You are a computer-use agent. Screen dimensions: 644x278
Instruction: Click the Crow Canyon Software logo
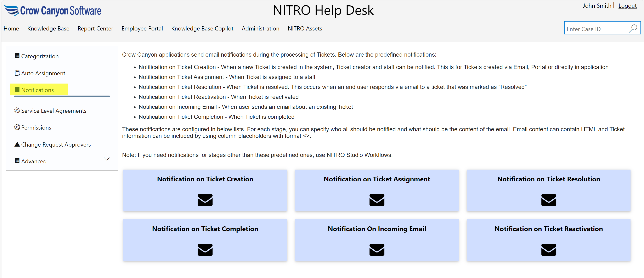53,11
